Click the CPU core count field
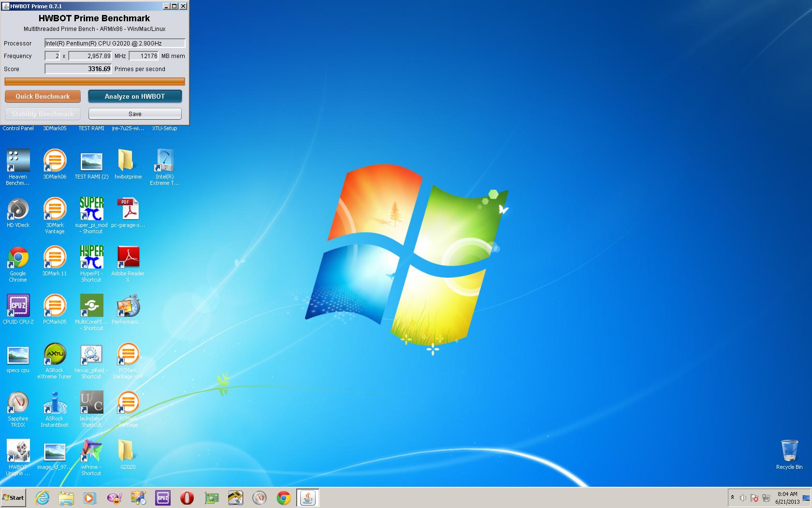Image resolution: width=812 pixels, height=508 pixels. click(x=52, y=56)
